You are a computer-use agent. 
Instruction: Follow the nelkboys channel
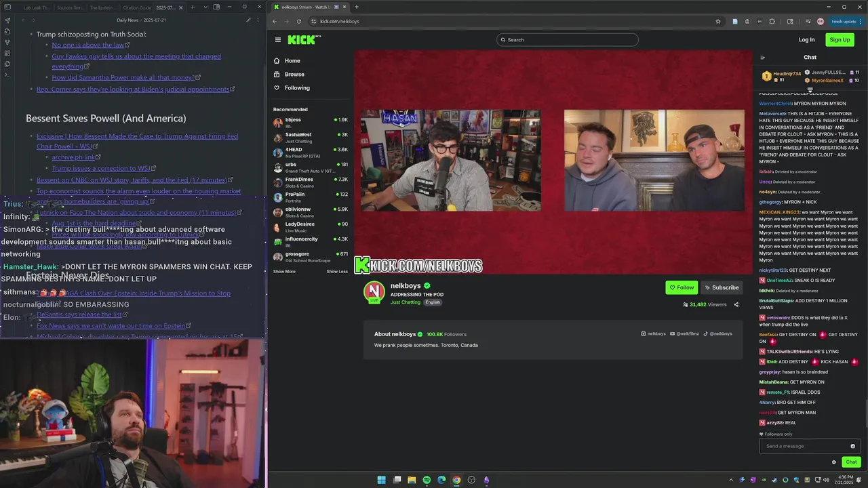(682, 287)
